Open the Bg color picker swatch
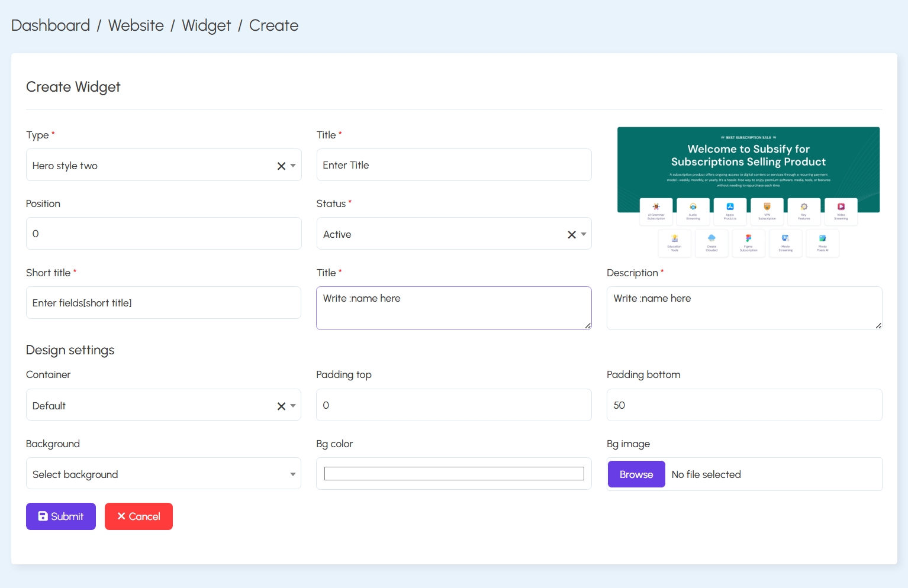Screen dimensions: 908x588 click(454, 473)
